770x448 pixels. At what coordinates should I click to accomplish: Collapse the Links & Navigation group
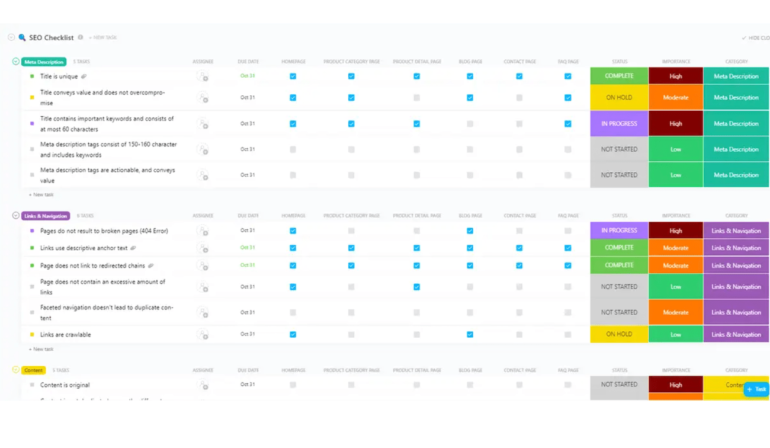[x=15, y=215]
